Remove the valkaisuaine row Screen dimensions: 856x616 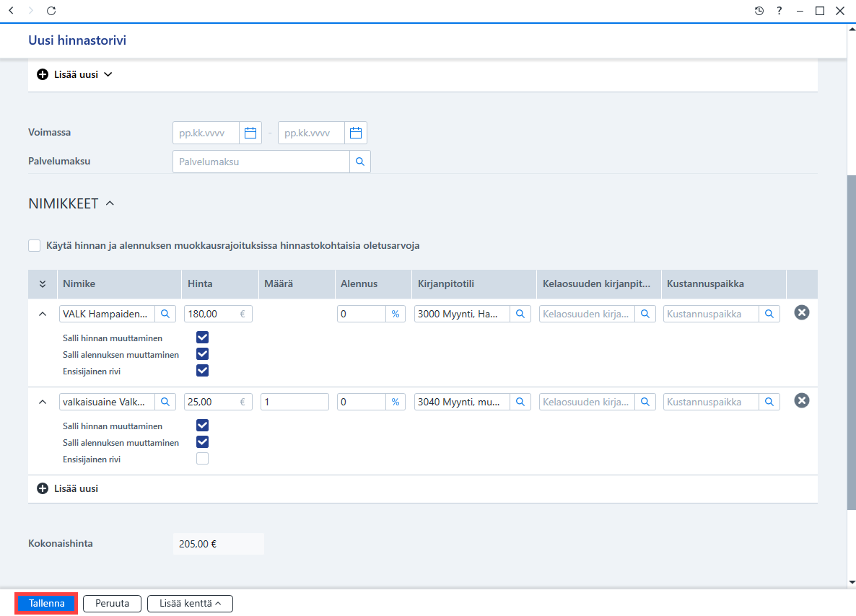[801, 400]
